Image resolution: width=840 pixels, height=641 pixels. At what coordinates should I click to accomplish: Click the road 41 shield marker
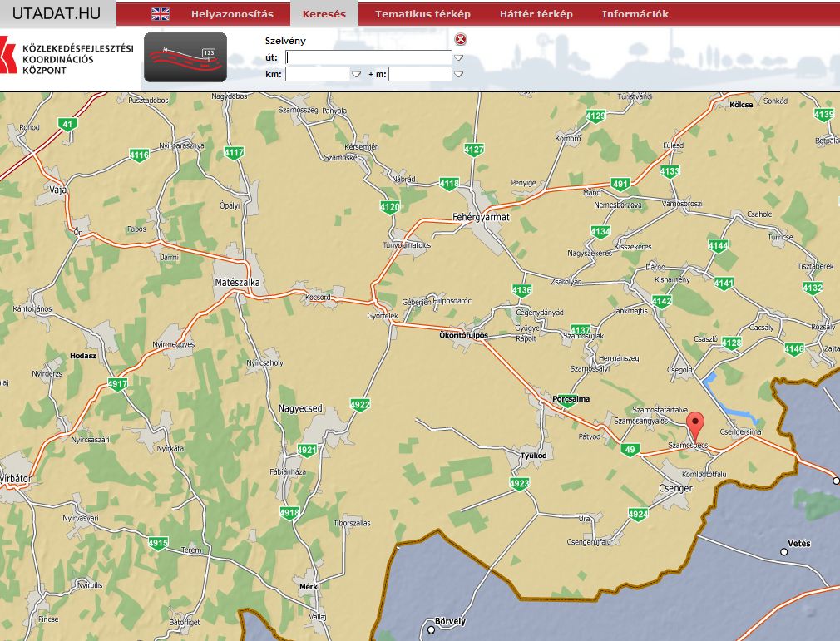point(67,124)
